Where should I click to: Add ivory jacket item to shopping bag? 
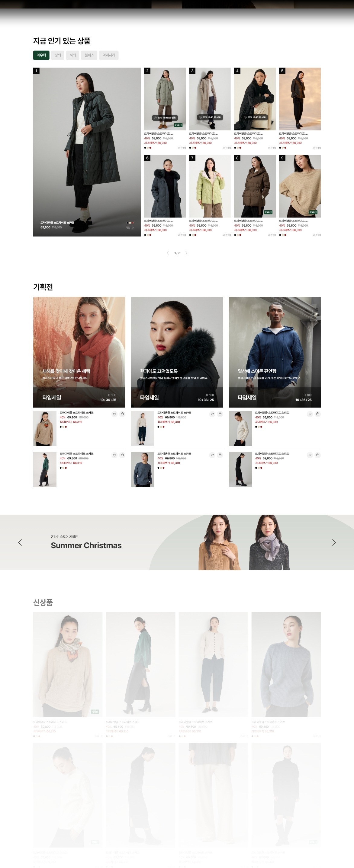[x=220, y=414]
